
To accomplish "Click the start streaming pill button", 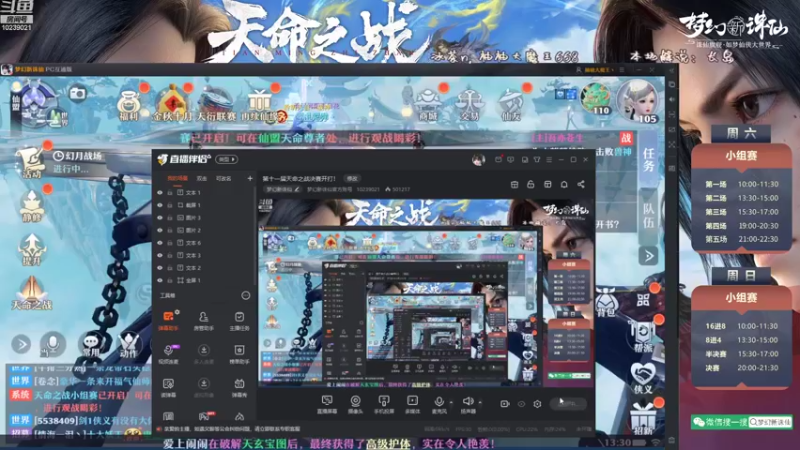I will 568,404.
